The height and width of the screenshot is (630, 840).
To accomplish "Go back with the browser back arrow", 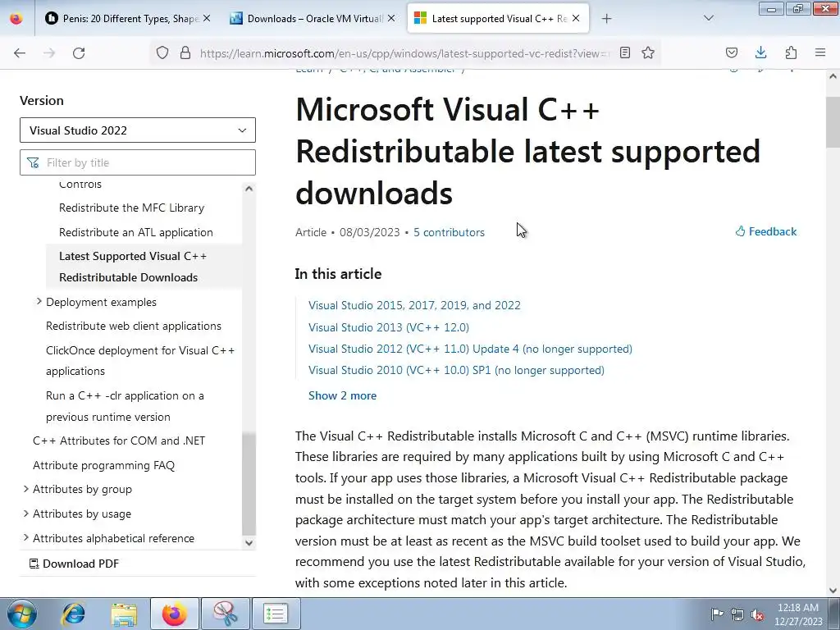I will 20,52.
